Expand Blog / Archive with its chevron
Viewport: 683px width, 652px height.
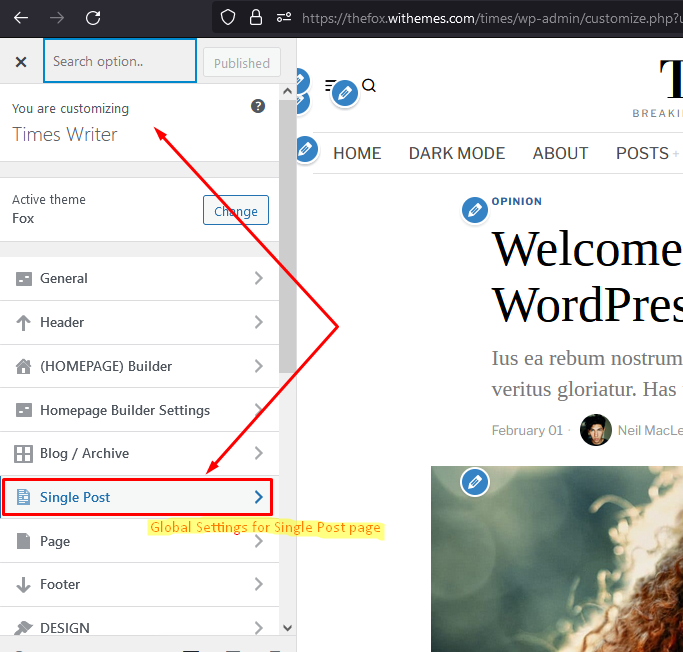(x=259, y=453)
